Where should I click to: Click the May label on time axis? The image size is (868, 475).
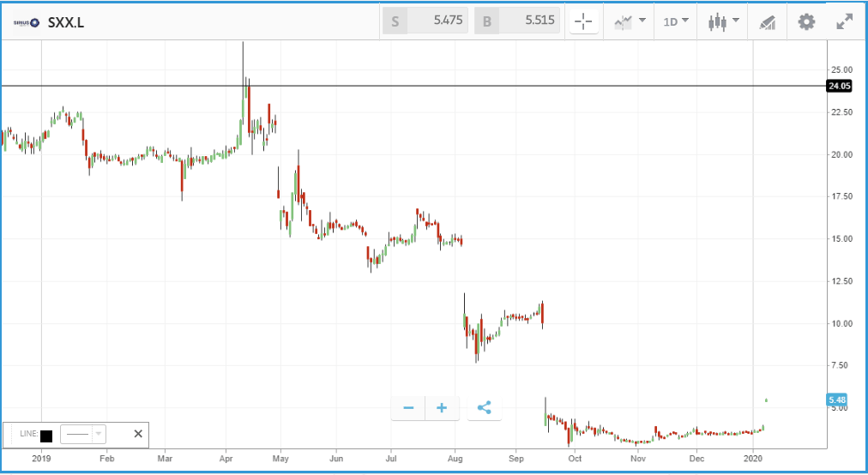(x=280, y=459)
